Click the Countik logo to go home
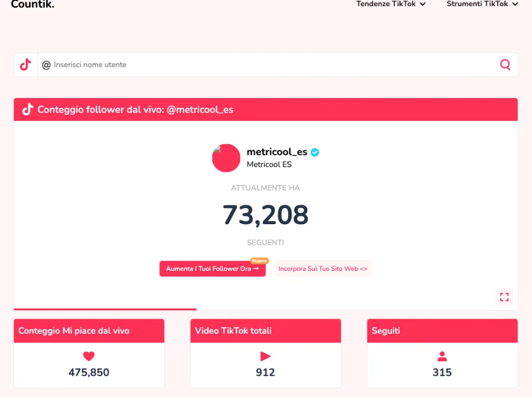This screenshot has width=532, height=397. [32, 5]
